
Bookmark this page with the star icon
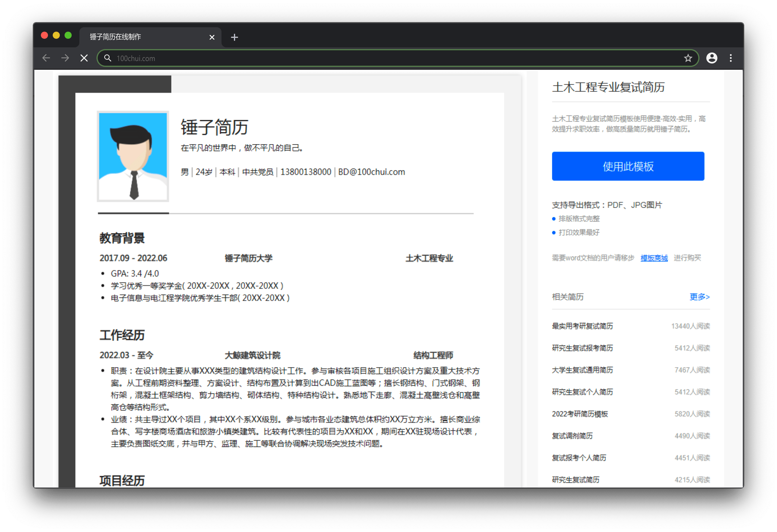point(688,58)
